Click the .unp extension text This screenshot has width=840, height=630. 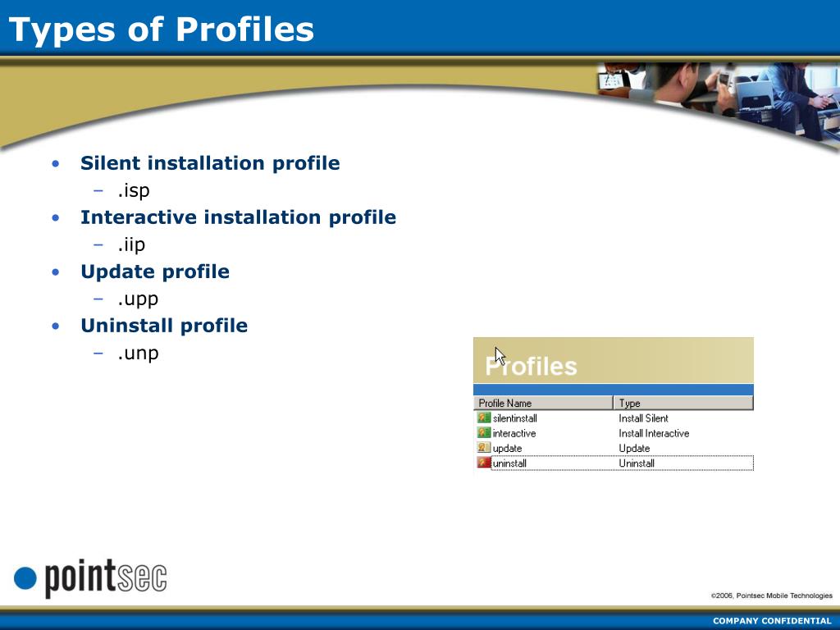coord(138,354)
